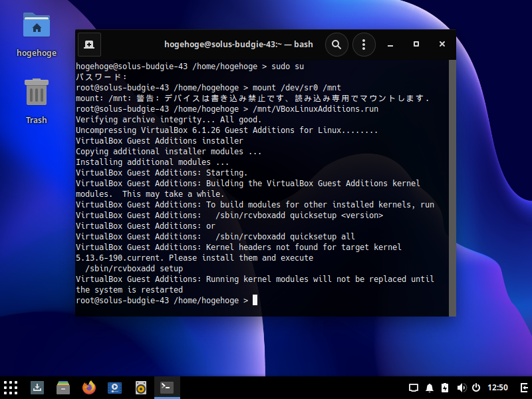Open the terminal search tool
This screenshot has height=399, width=532.
pyautogui.click(x=336, y=45)
